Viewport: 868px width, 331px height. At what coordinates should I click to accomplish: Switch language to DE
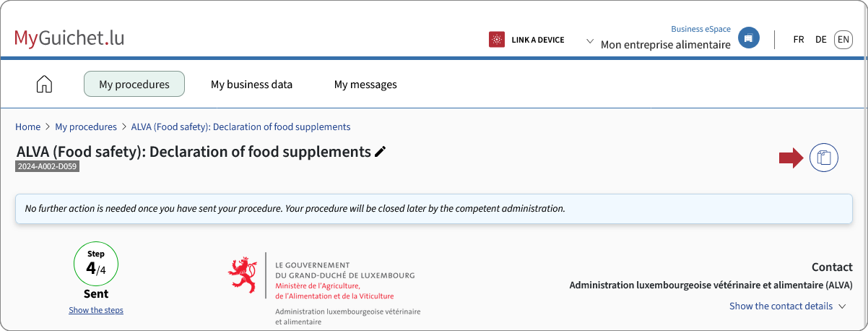[x=821, y=40]
